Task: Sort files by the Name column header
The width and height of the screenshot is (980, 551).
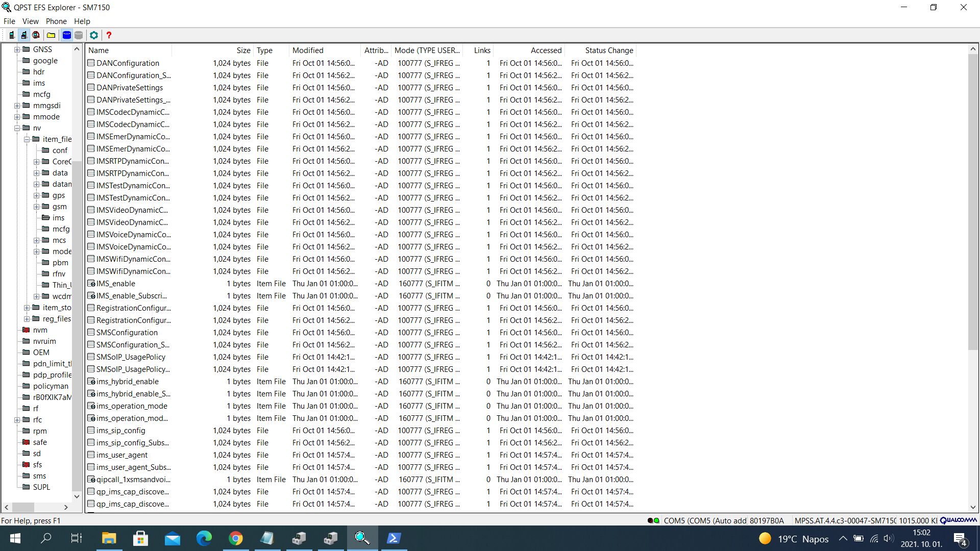Action: [x=129, y=51]
